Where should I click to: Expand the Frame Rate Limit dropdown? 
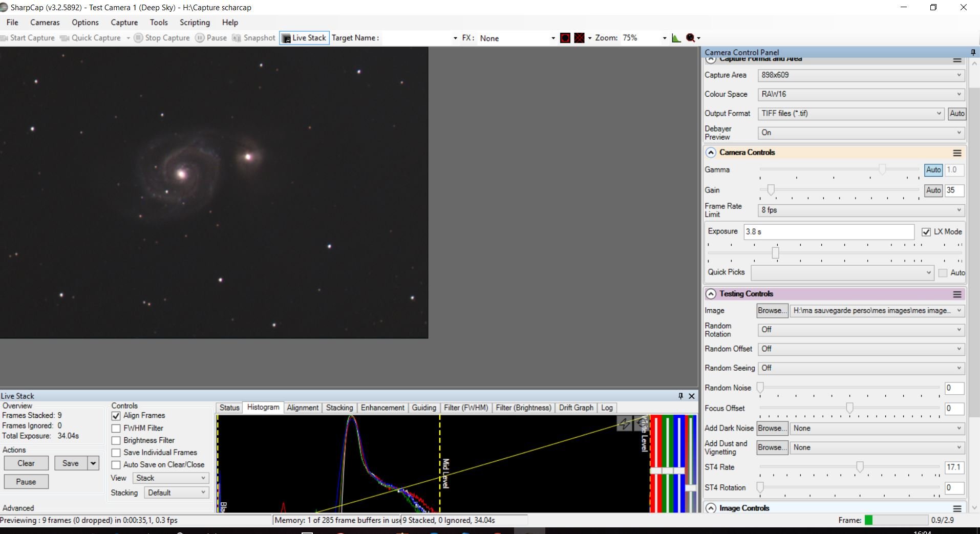pos(861,210)
